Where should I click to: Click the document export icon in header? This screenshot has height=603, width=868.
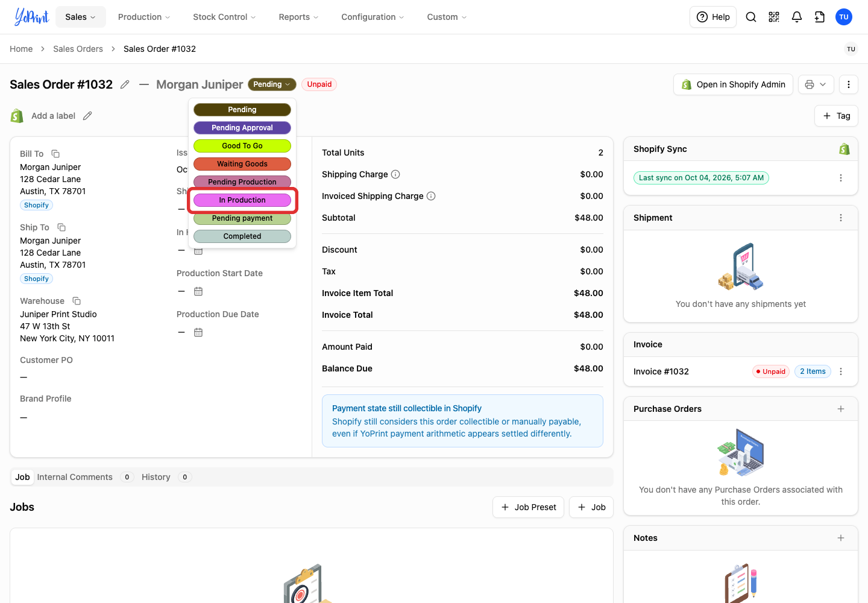click(820, 17)
